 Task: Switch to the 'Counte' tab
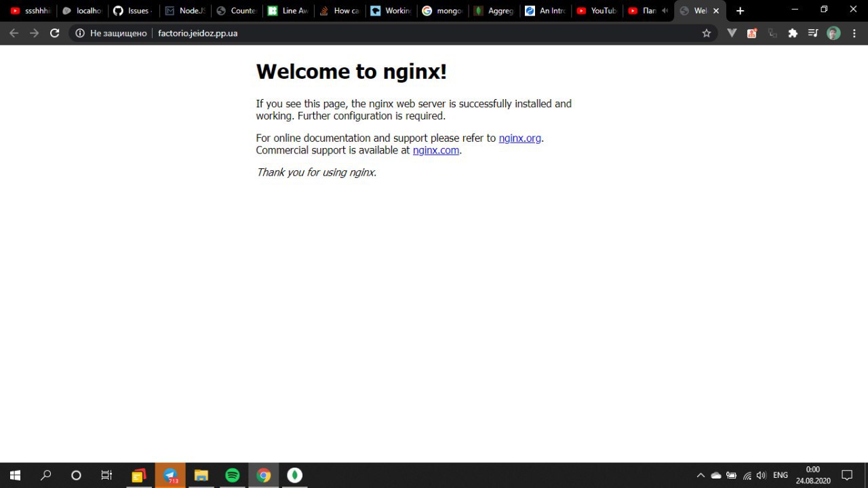236,11
